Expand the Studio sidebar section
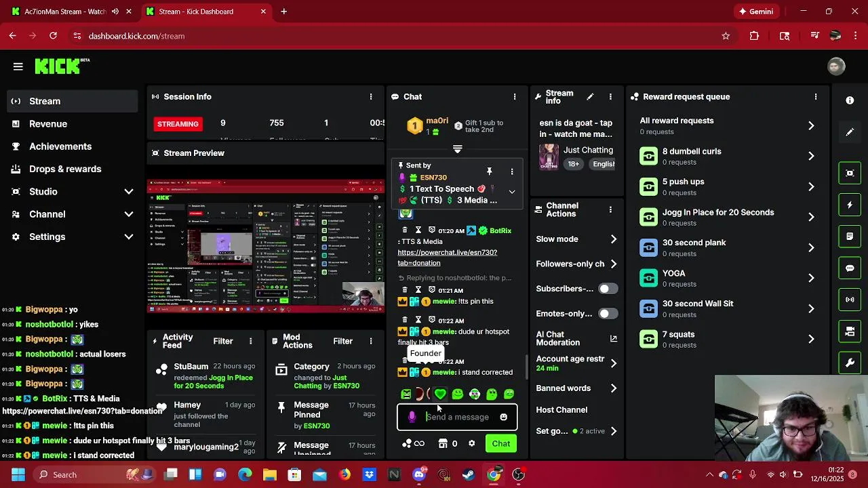This screenshot has width=868, height=488. pos(129,192)
